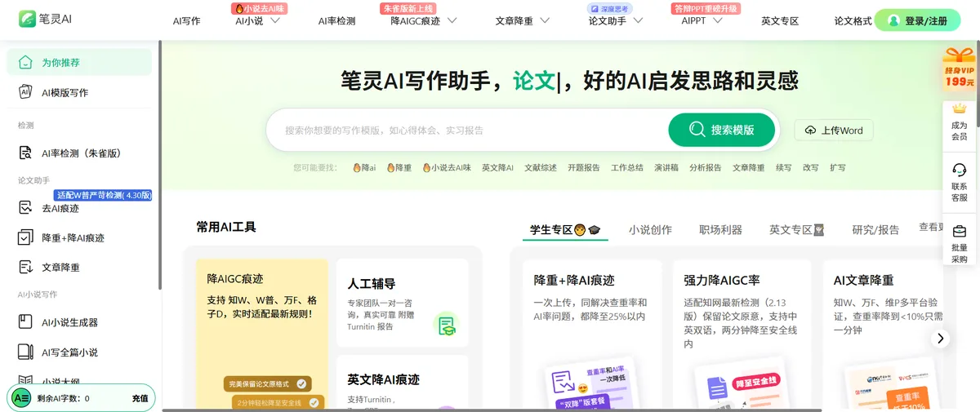Click 英文降AI suggested search tag
The height and width of the screenshot is (412, 980).
[497, 167]
